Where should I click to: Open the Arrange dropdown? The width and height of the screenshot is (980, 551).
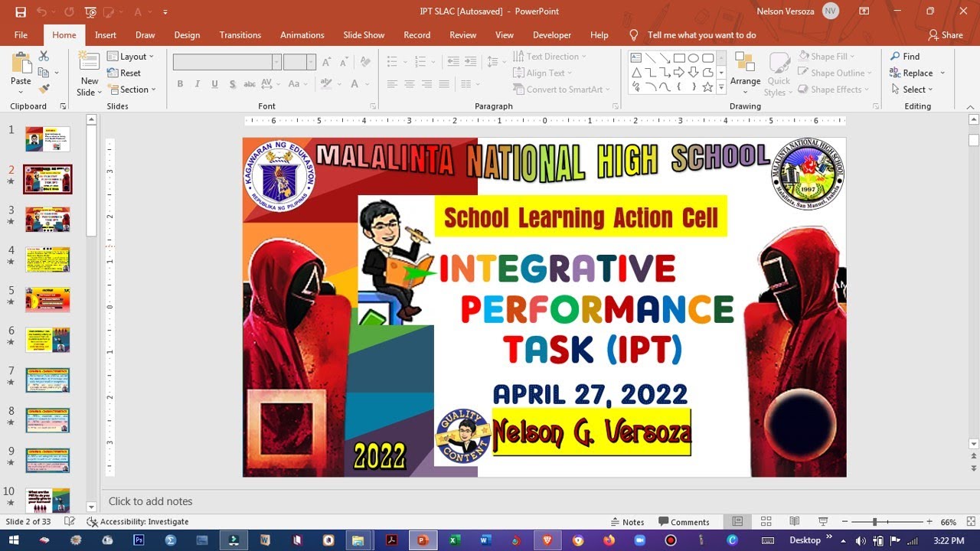(745, 73)
